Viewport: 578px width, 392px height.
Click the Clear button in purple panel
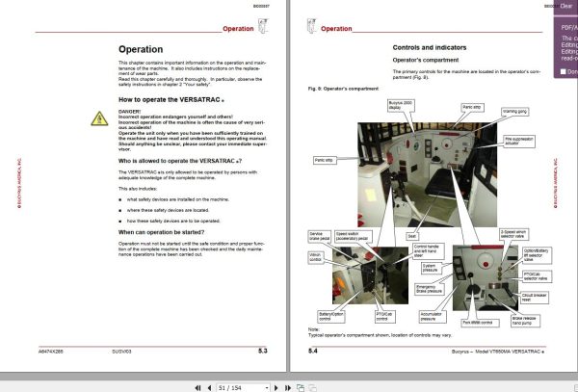point(565,6)
